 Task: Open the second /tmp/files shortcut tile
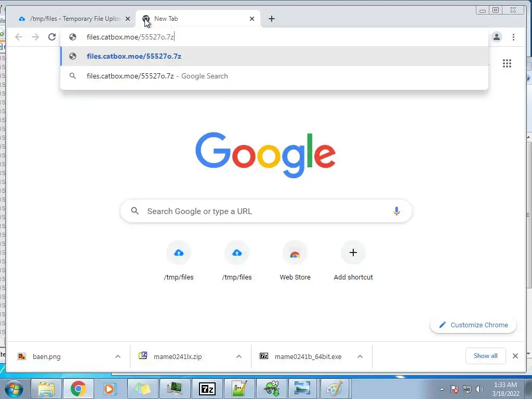(237, 260)
